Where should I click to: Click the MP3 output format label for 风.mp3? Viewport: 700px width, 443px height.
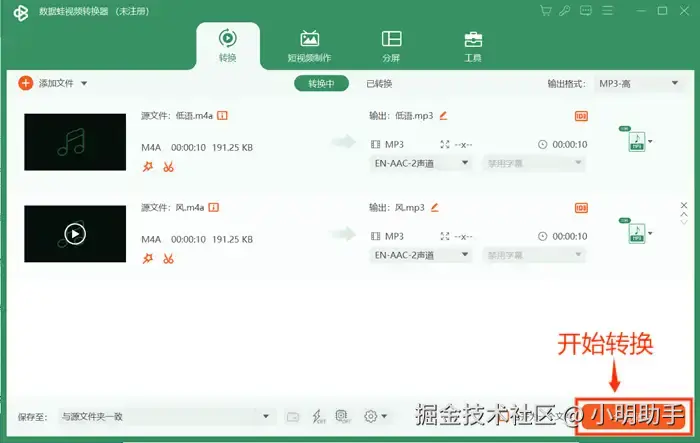click(x=394, y=236)
